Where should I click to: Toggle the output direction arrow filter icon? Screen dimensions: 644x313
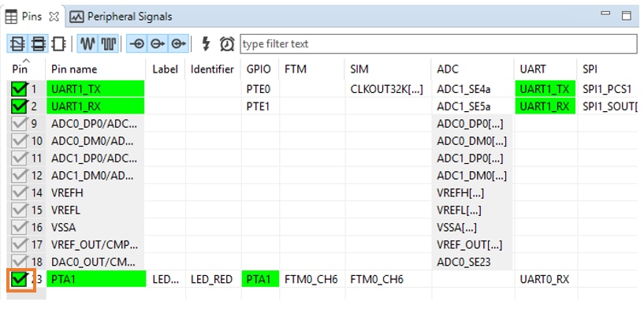158,43
